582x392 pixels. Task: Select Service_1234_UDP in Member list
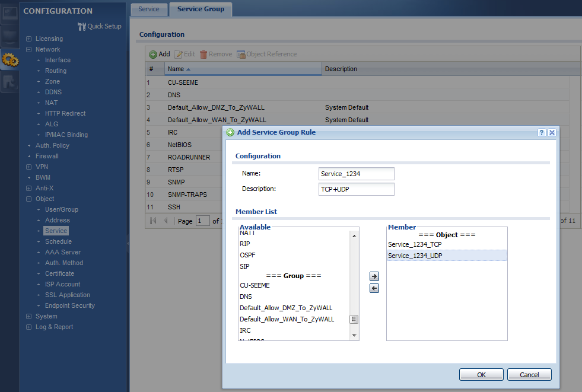447,256
